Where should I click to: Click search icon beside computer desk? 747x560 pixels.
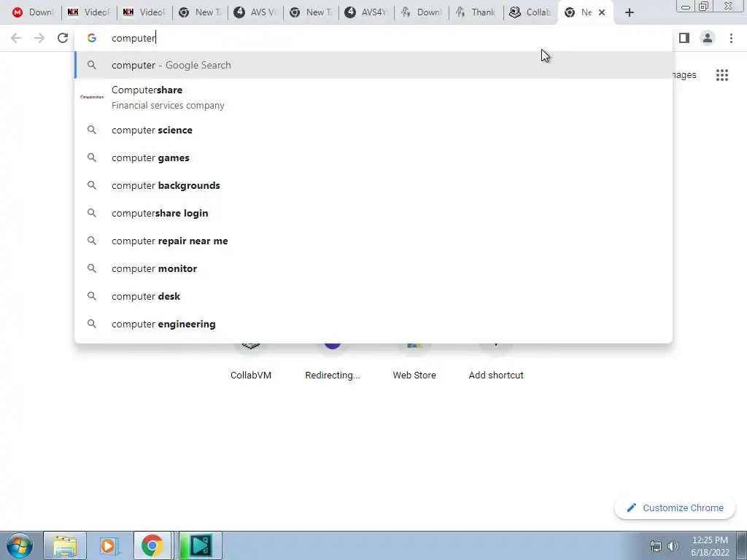92,296
